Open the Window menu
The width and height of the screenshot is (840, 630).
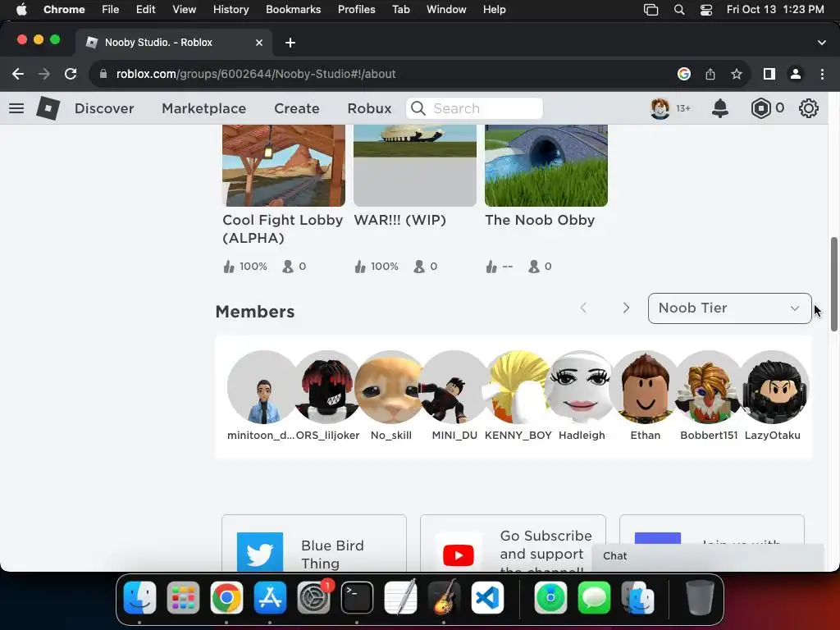click(x=446, y=10)
